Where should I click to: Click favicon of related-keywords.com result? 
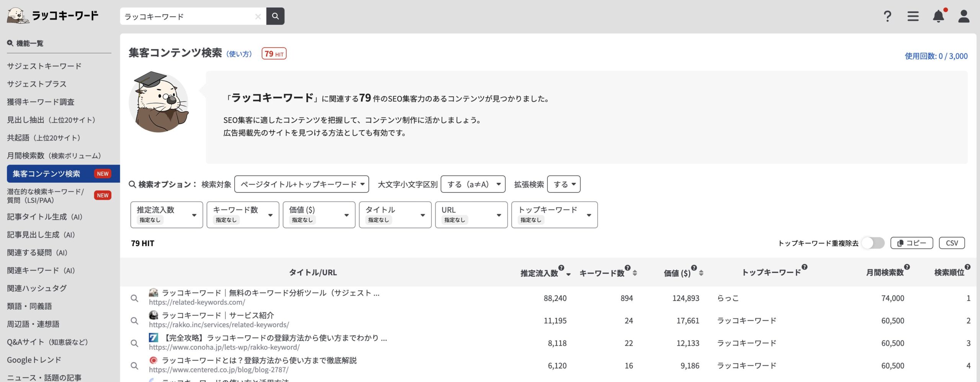coord(154,293)
